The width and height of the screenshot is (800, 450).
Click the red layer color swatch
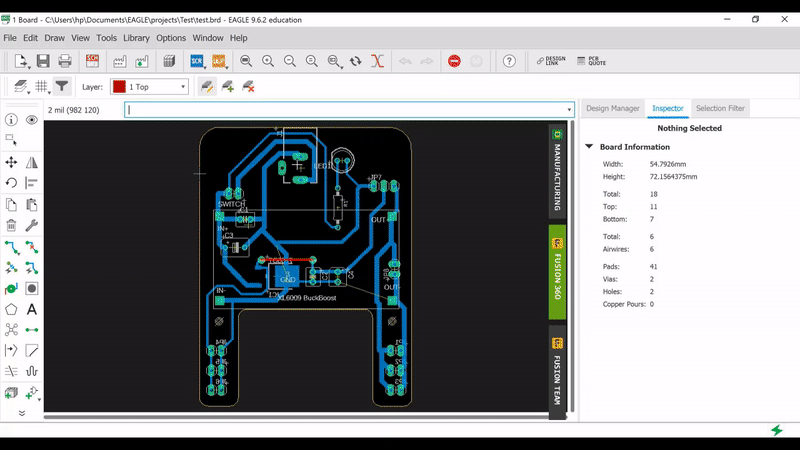(x=119, y=87)
